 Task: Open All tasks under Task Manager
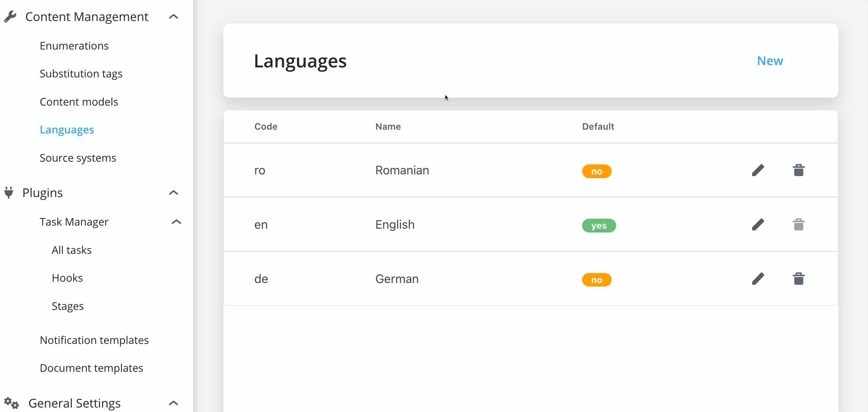[x=72, y=250]
